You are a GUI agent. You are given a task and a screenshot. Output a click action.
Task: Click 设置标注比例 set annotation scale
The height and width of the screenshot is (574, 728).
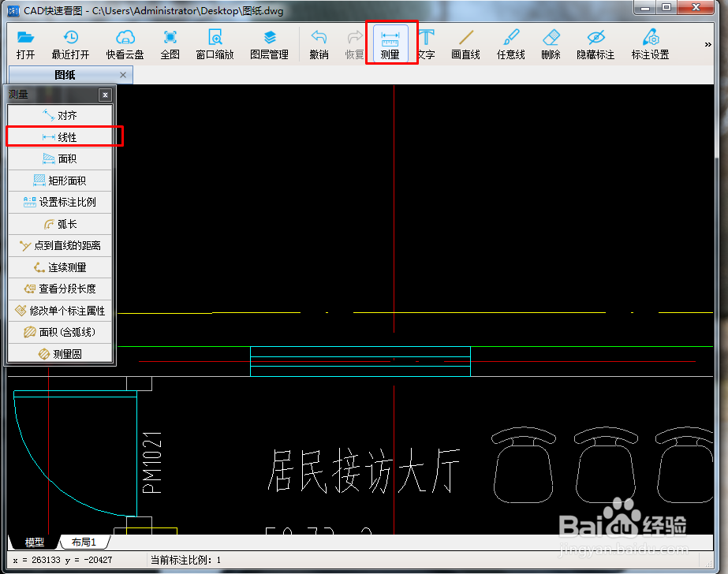click(x=61, y=202)
